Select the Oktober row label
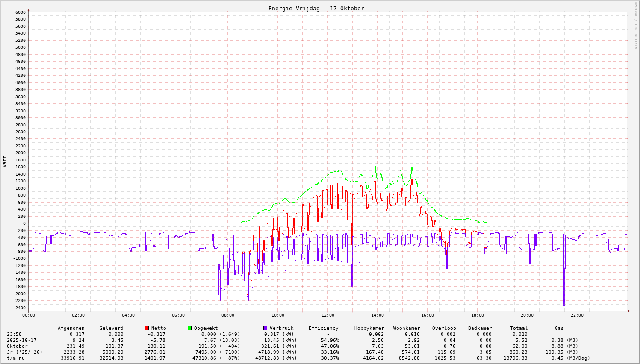 click(17, 346)
